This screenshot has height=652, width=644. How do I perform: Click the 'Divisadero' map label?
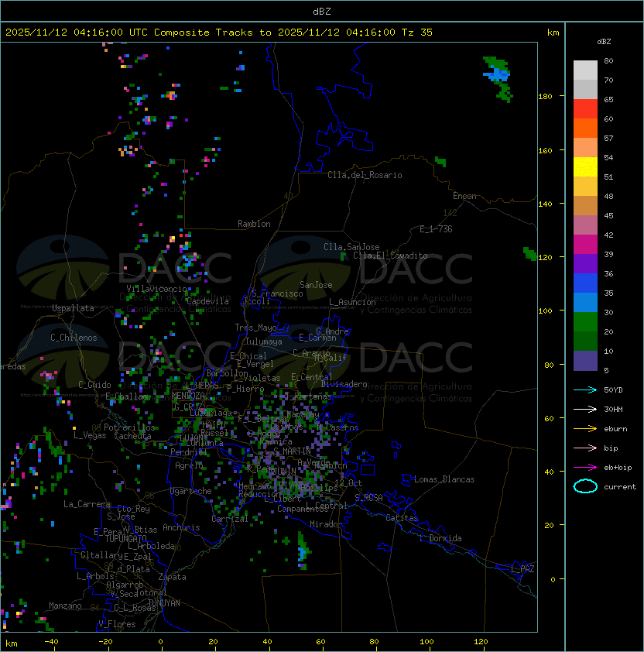pyautogui.click(x=344, y=384)
